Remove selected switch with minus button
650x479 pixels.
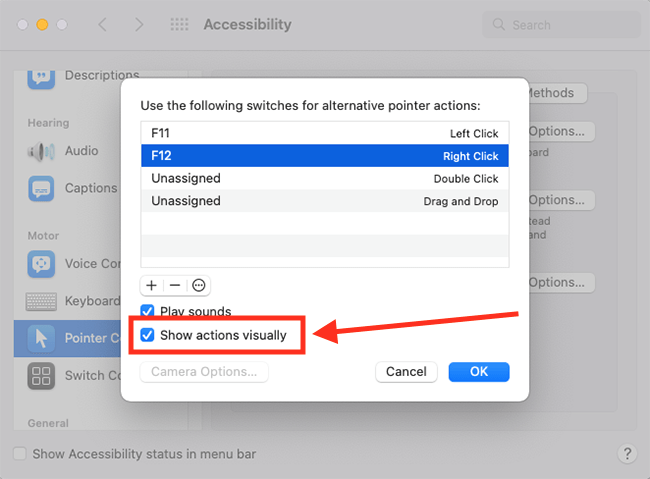pyautogui.click(x=175, y=285)
